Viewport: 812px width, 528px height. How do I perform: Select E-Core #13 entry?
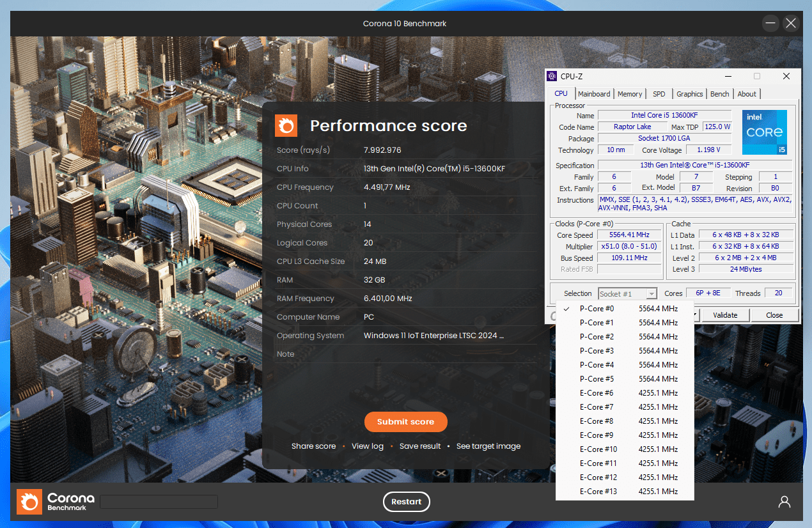coord(625,492)
